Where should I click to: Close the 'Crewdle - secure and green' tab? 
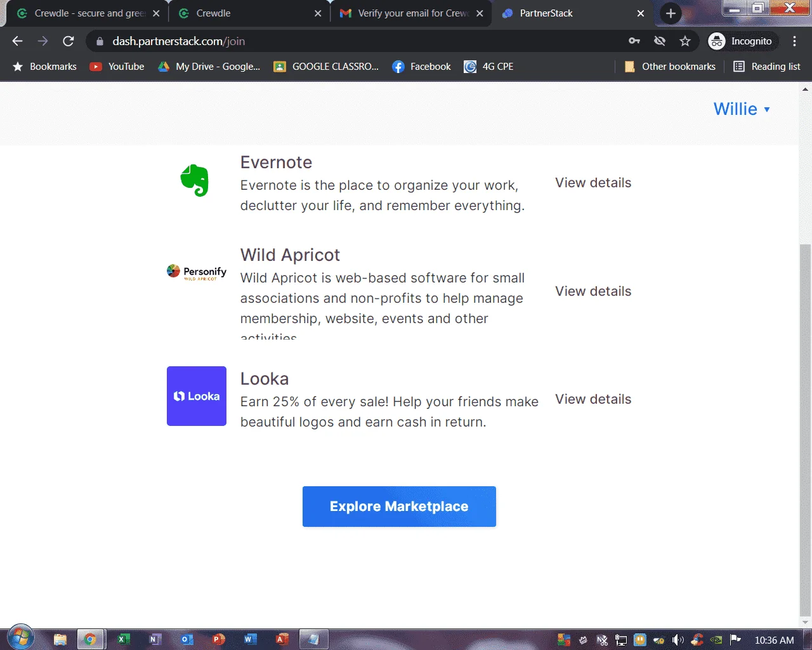156,13
